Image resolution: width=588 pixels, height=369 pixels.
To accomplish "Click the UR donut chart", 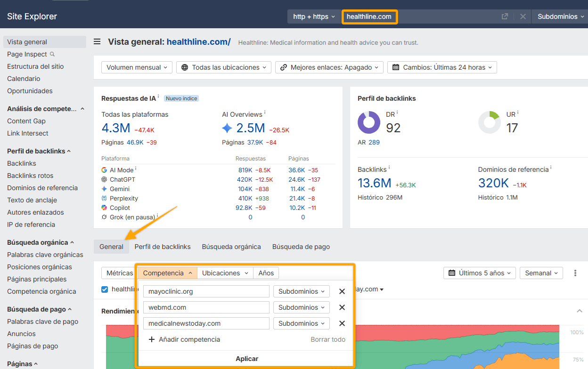I will pyautogui.click(x=490, y=122).
